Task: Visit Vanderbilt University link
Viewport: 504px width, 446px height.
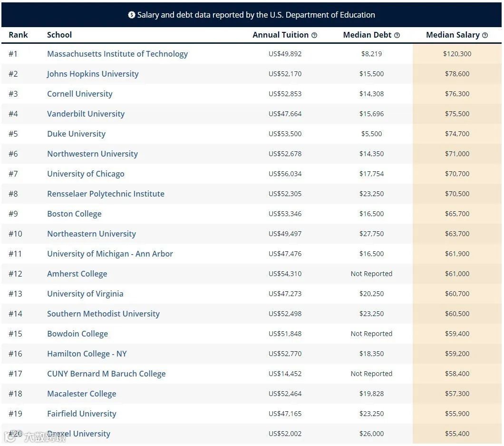Action: [86, 114]
